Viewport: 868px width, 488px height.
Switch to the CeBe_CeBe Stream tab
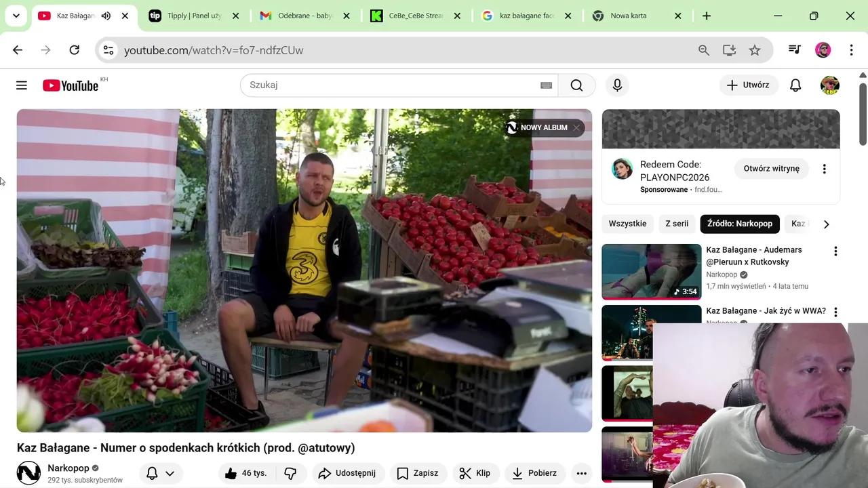point(415,16)
